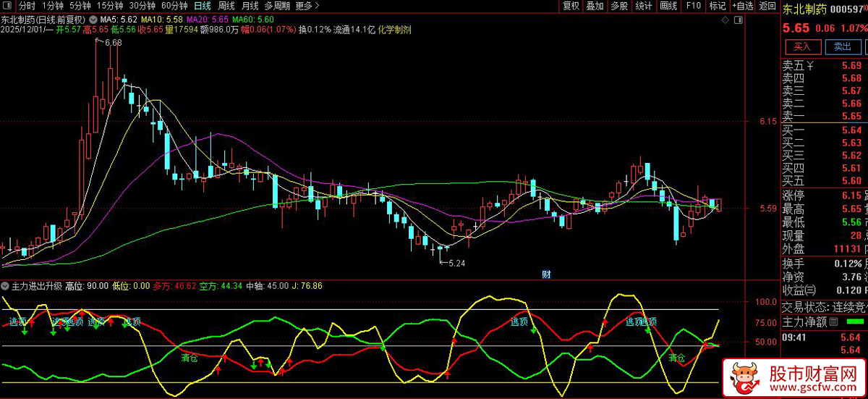Screen dimensions: 868x399
Task: Add stock to watchlist with +自选
Action: (x=742, y=6)
